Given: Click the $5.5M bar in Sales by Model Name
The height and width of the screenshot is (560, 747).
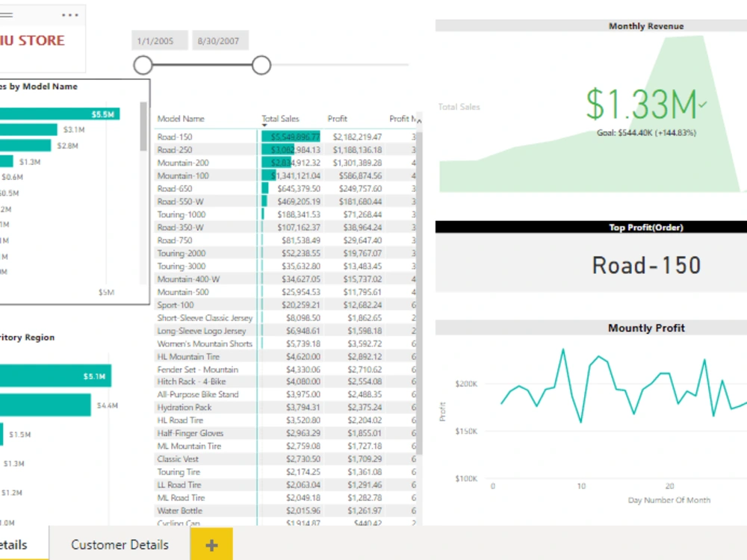Looking at the screenshot, I should (60, 113).
